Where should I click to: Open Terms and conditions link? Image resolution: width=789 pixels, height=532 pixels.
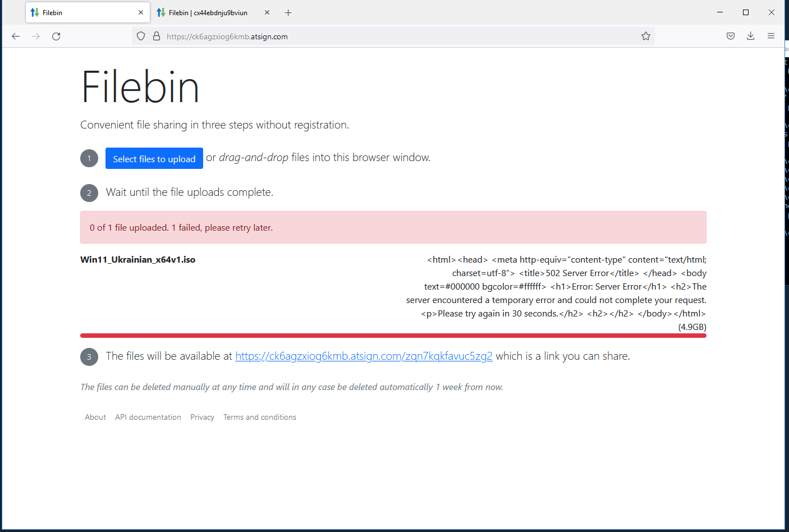[x=260, y=418]
